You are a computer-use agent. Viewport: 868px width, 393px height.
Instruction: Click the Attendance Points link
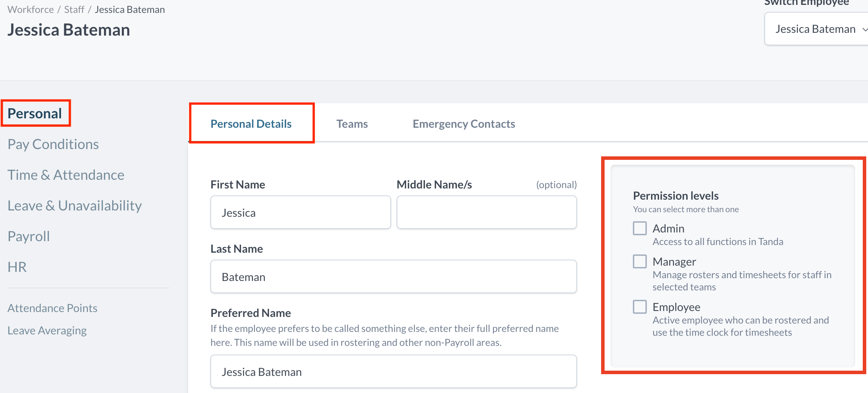[x=52, y=308]
